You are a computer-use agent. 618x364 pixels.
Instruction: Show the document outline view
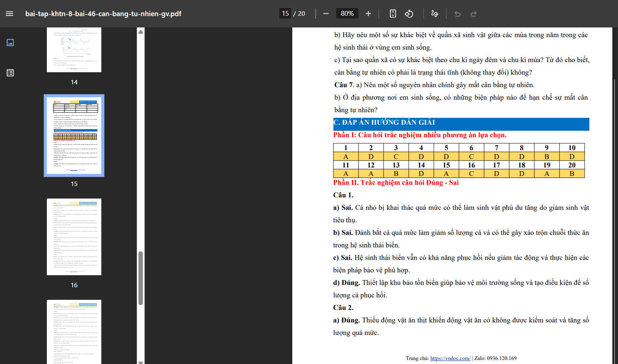point(10,73)
